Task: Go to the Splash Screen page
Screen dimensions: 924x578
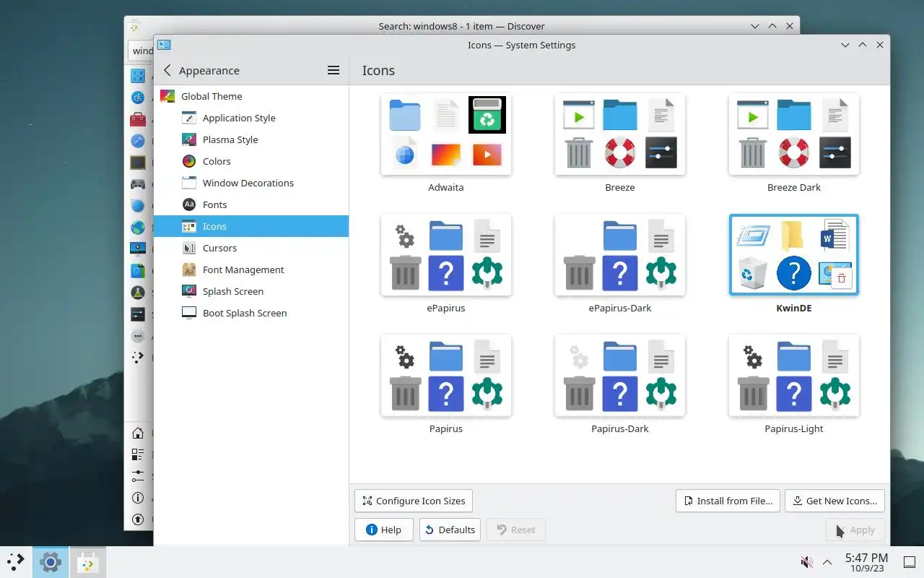Action: (x=251, y=291)
